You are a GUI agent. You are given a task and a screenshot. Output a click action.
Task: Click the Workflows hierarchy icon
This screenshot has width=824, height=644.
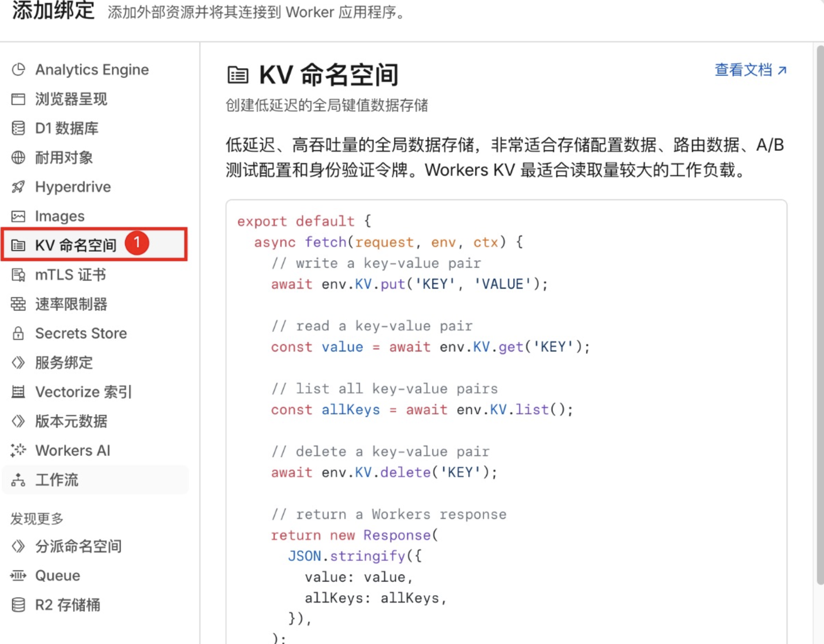pyautogui.click(x=19, y=480)
